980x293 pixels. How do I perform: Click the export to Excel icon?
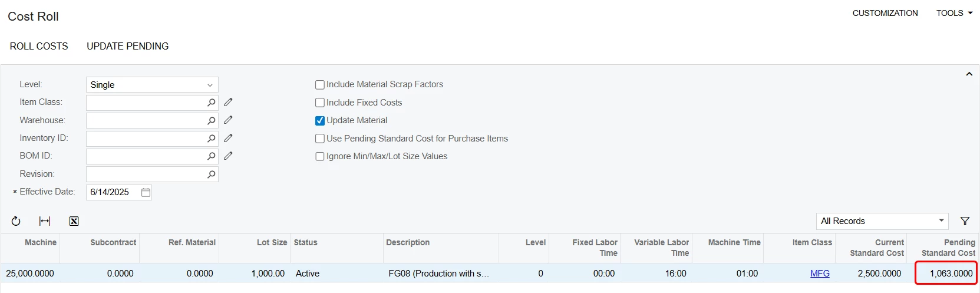point(74,221)
